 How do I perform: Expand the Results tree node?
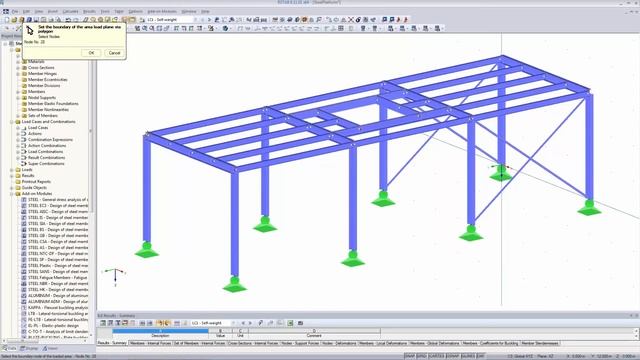tap(12, 176)
